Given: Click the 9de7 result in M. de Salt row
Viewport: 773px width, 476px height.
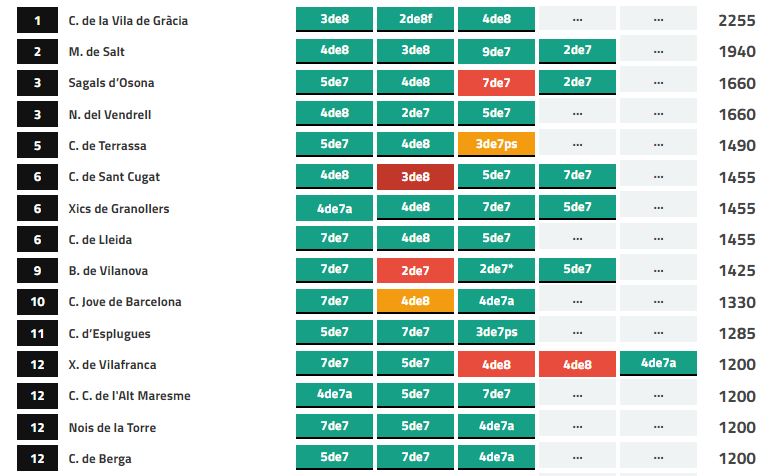Looking at the screenshot, I should 496,51.
